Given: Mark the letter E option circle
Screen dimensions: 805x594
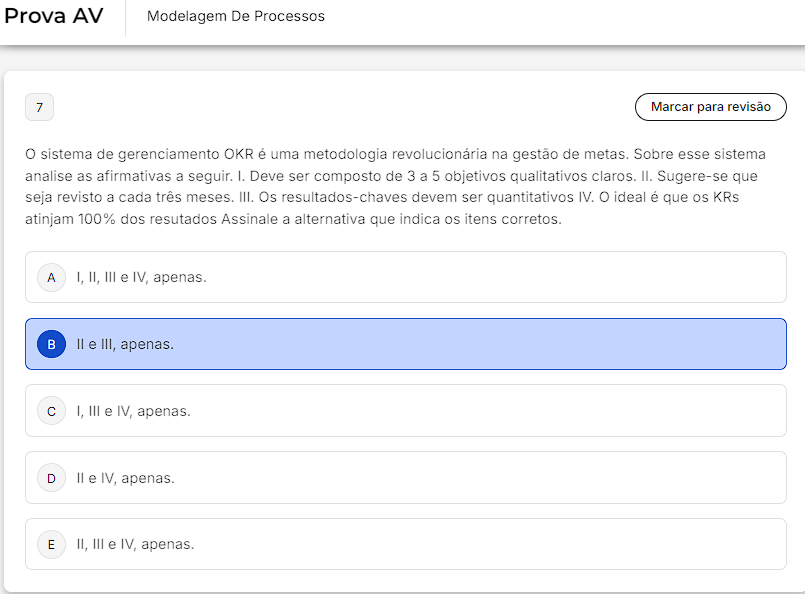Looking at the screenshot, I should [51, 544].
